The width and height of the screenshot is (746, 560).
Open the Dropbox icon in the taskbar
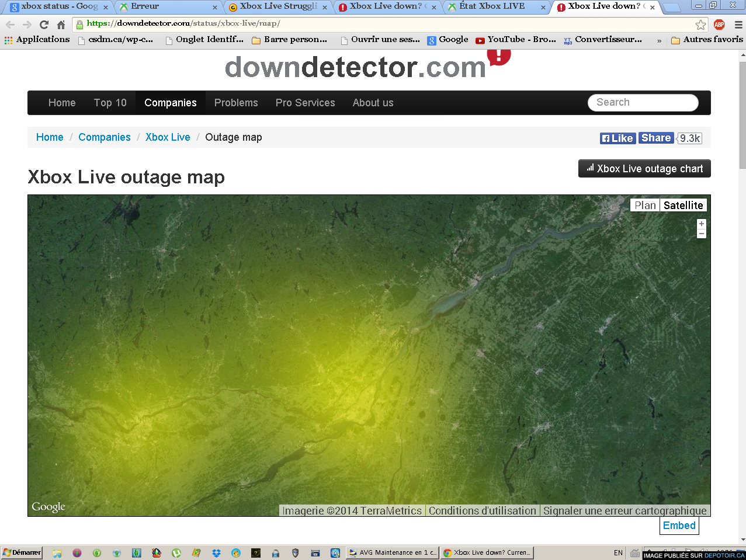(216, 552)
